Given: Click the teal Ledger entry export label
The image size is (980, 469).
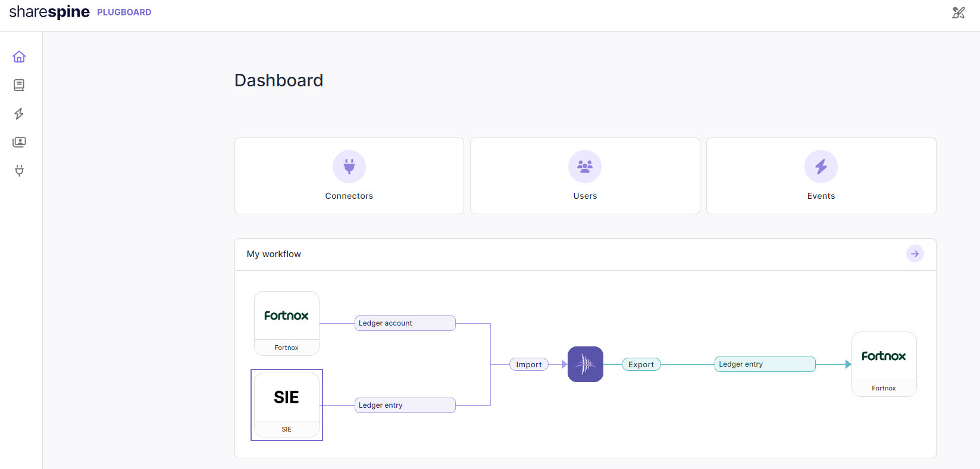Looking at the screenshot, I should (765, 364).
